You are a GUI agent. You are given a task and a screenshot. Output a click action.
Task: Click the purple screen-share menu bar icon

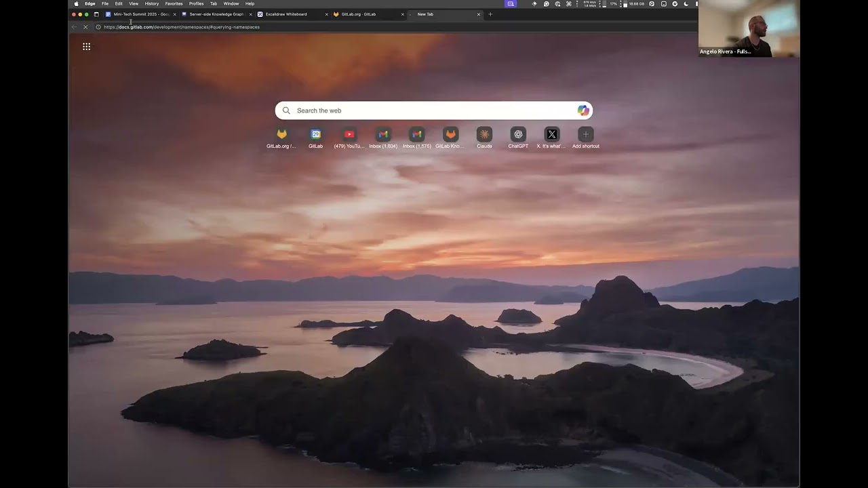[x=511, y=3]
